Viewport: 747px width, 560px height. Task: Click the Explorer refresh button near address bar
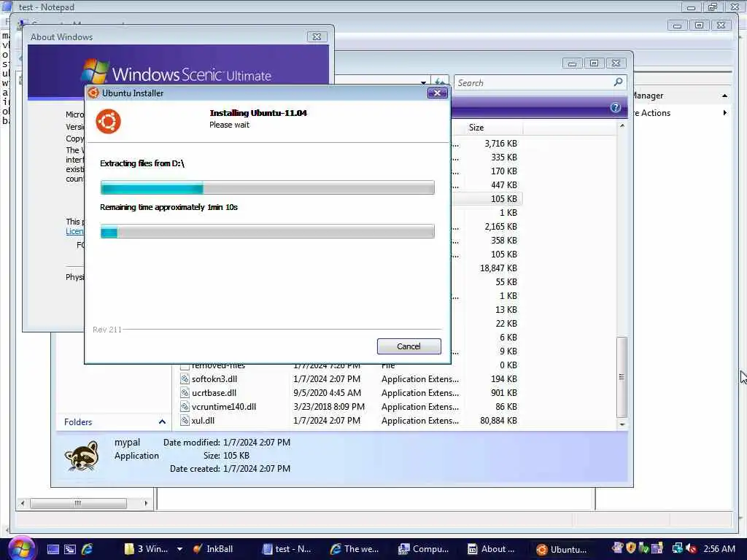439,82
